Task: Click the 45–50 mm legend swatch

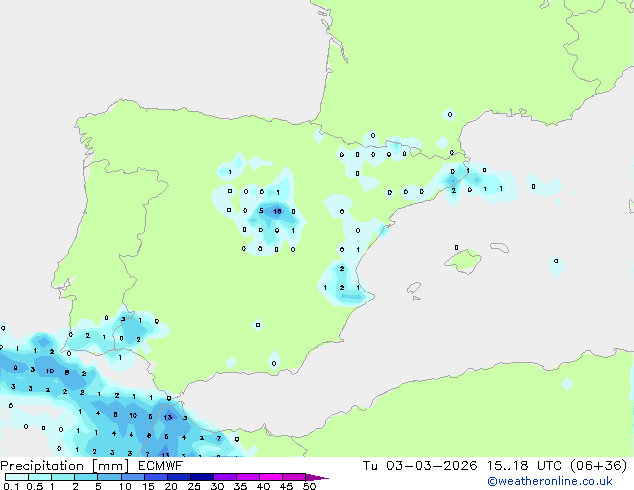Action: pyautogui.click(x=294, y=477)
